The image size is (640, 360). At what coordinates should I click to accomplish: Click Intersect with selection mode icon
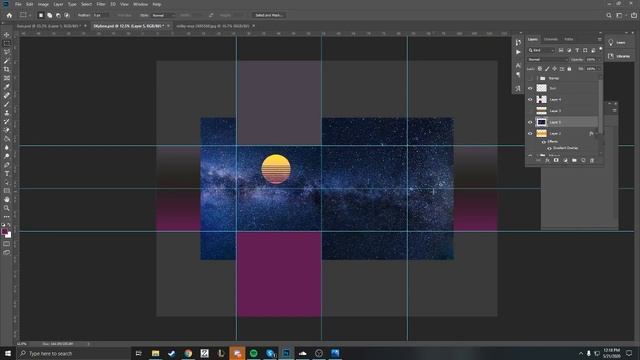(67, 15)
